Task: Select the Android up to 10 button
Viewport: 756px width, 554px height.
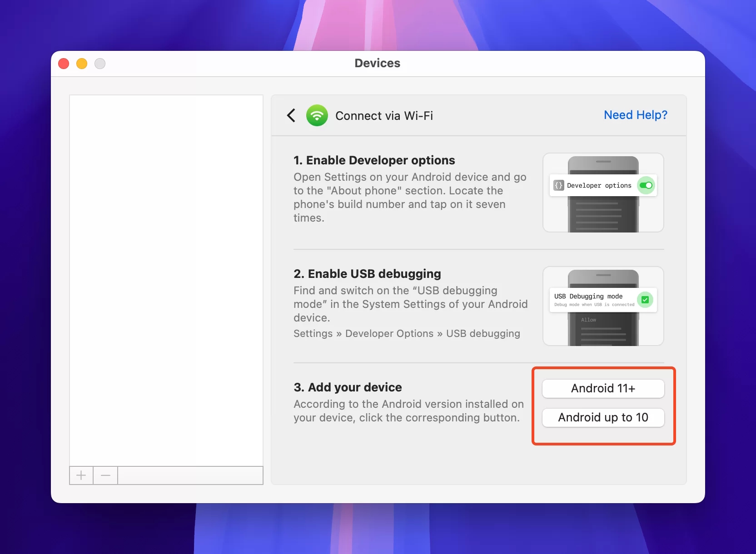Action: click(603, 417)
